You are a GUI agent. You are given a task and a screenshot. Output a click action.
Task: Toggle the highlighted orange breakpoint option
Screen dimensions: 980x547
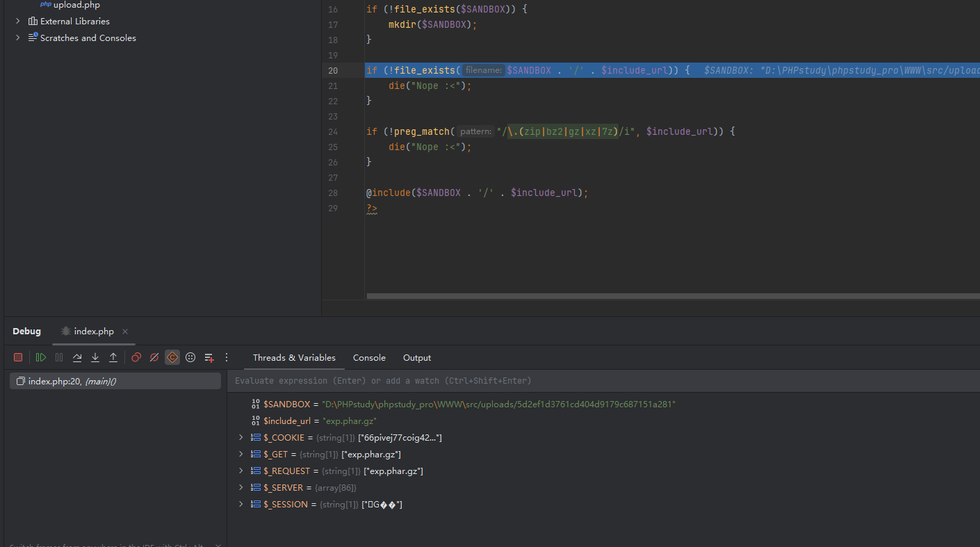click(172, 357)
